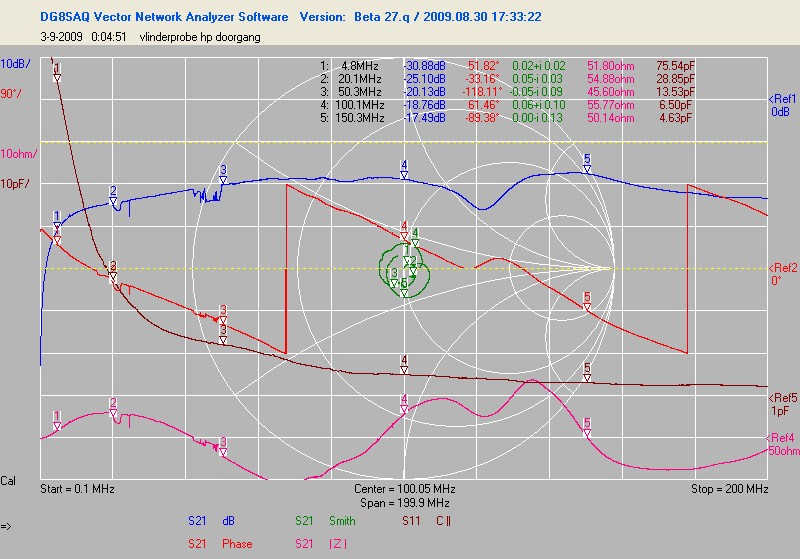Click the Ref1 0dB reference indicator
The height and width of the screenshot is (559, 800).
coord(782,105)
